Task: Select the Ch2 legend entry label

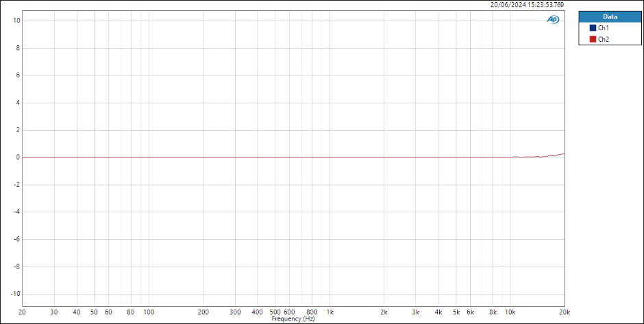Action: coord(604,40)
